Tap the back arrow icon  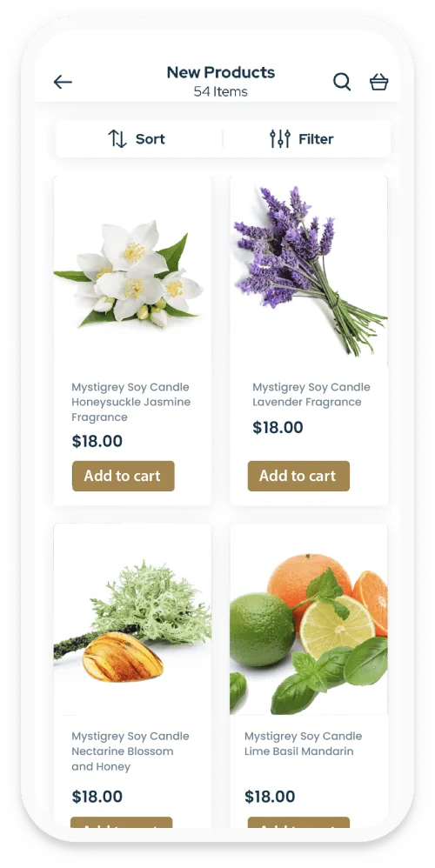(x=63, y=82)
